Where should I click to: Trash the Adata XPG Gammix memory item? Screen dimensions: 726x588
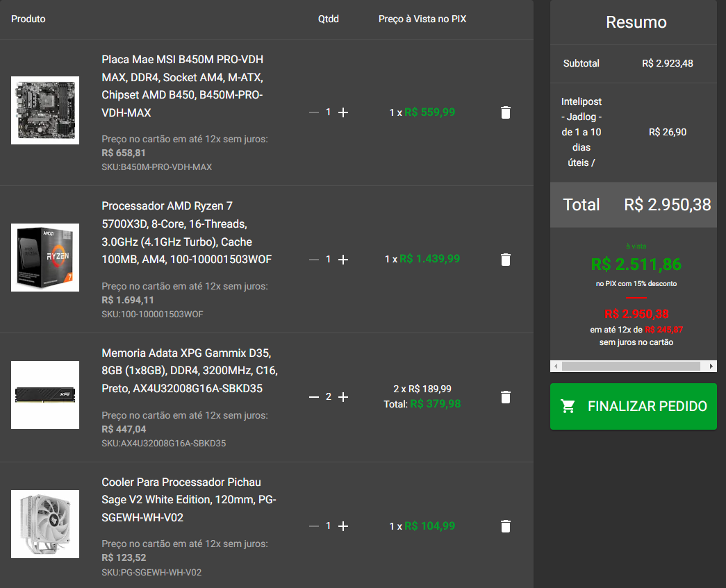tap(506, 397)
